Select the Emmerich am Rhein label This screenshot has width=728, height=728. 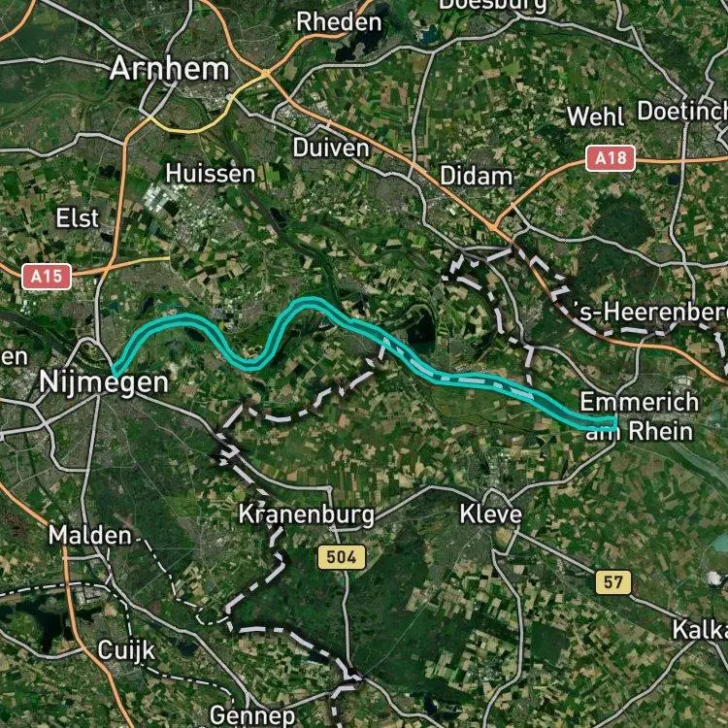pos(640,416)
